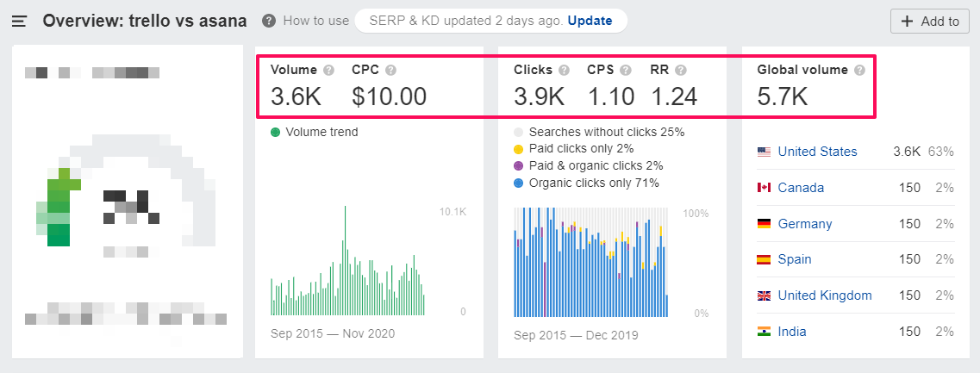Open the United States country link
This screenshot has height=373, width=980.
coord(817,152)
